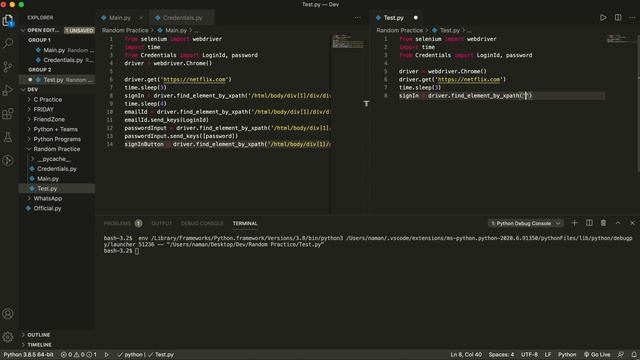Split the terminal panel
This screenshot has width=640, height=360.
pos(589,223)
